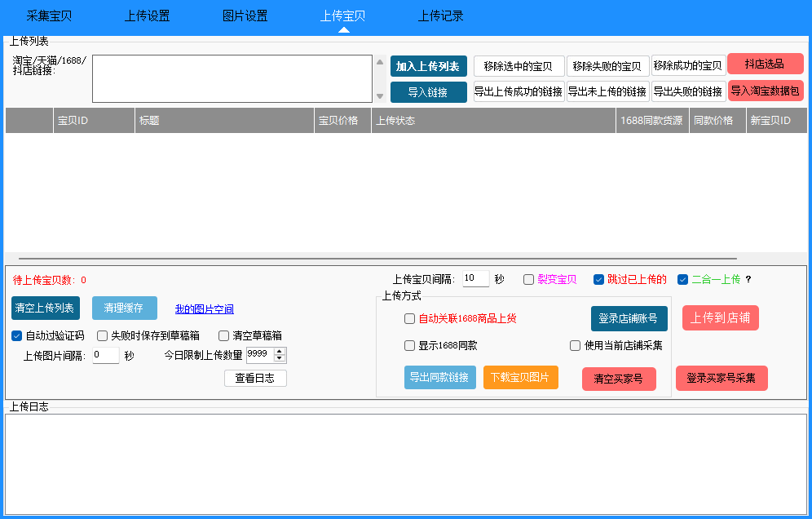Click 下载宝贝图片 to download product images
This screenshot has width=812, height=519.
coord(520,377)
